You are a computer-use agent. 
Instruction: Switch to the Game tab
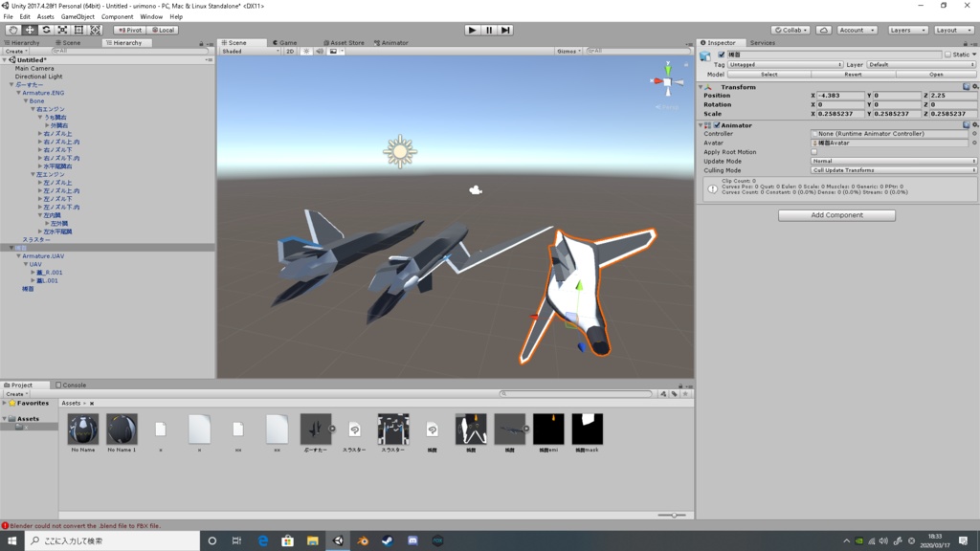pos(285,42)
